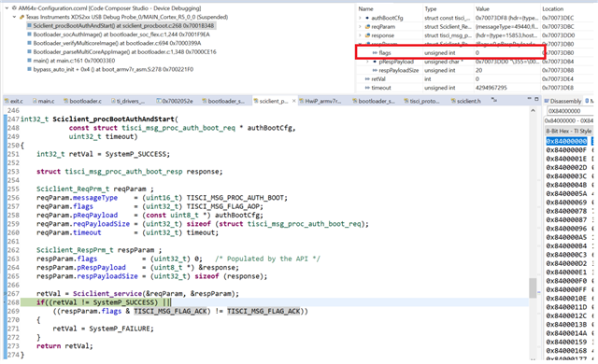Select memory row 0x840000FF
This screenshot has width=598, height=364.
click(566, 289)
